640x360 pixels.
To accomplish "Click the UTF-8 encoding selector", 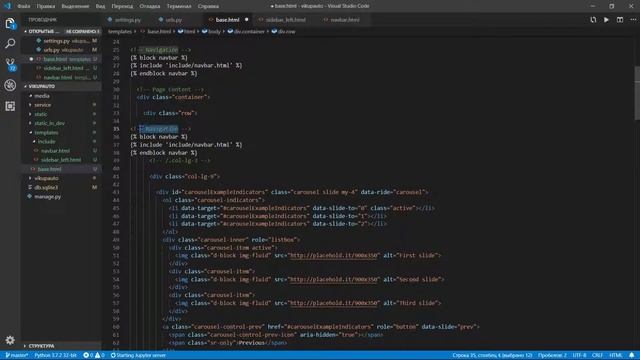I will (579, 355).
